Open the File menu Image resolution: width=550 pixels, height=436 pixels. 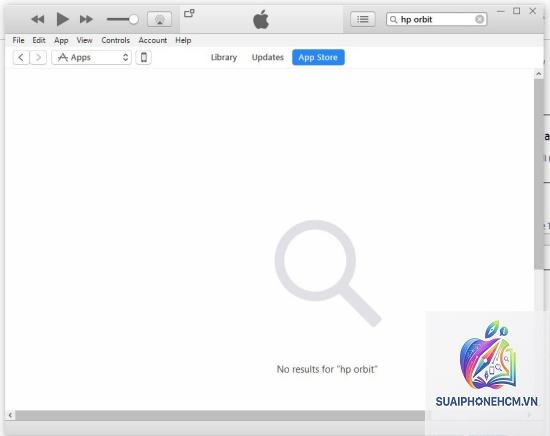point(18,40)
